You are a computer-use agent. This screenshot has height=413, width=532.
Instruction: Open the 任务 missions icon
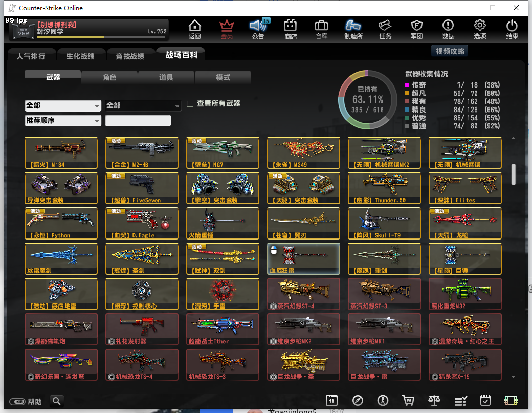(x=385, y=29)
